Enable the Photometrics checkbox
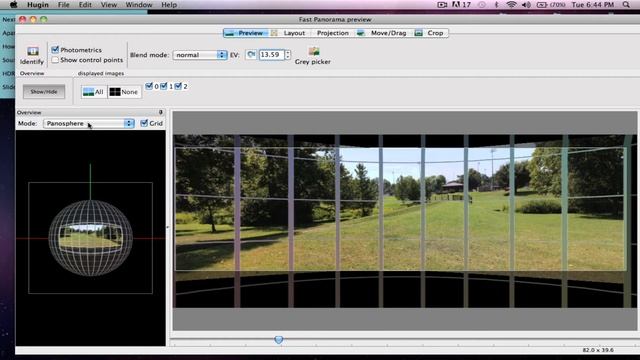This screenshot has width=640, height=360. click(55, 49)
